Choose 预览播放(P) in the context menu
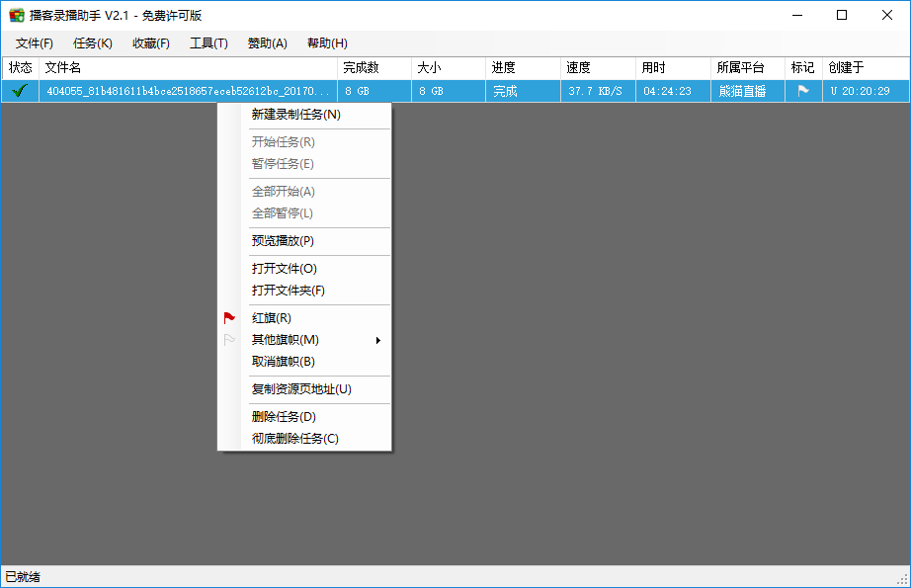911x588 pixels. coord(283,241)
